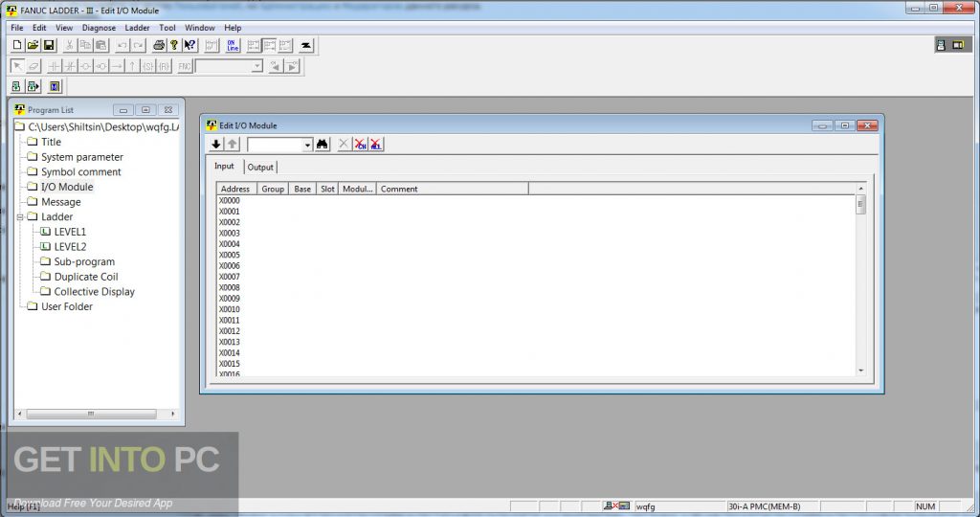Viewport: 980px width, 517px height.
Task: Select the Title item in Program List
Action: click(x=51, y=142)
